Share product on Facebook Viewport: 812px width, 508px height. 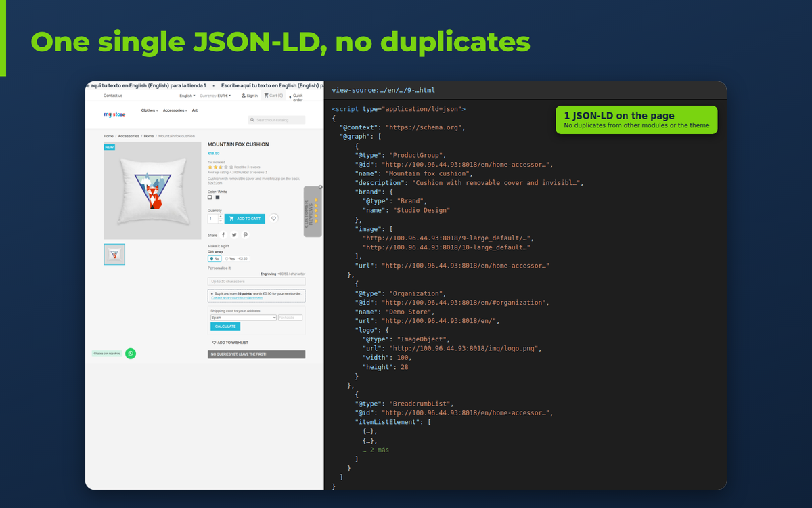(224, 235)
